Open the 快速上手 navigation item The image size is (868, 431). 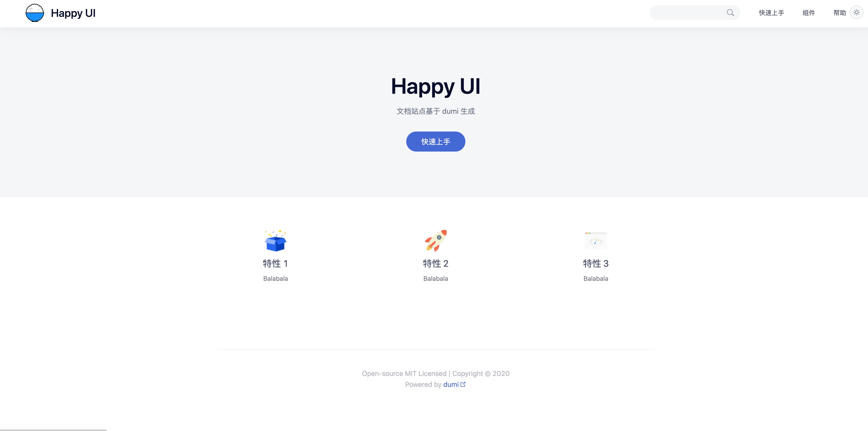pos(771,13)
